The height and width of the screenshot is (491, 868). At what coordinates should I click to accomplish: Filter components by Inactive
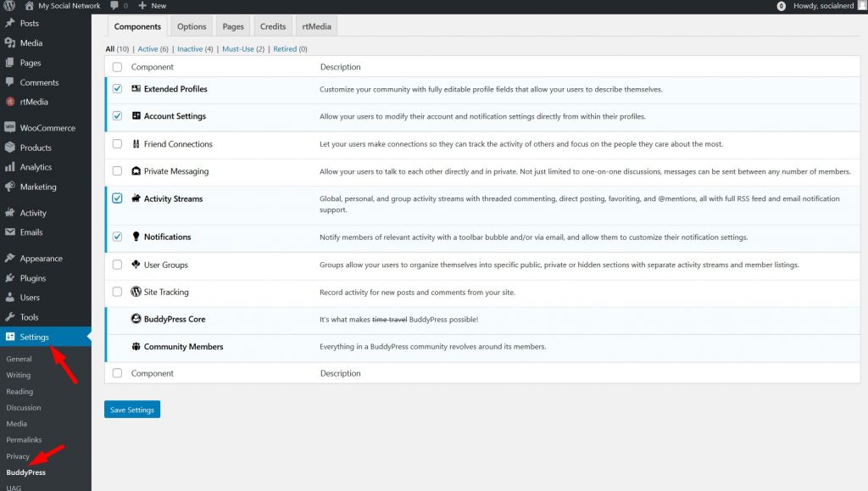point(190,48)
